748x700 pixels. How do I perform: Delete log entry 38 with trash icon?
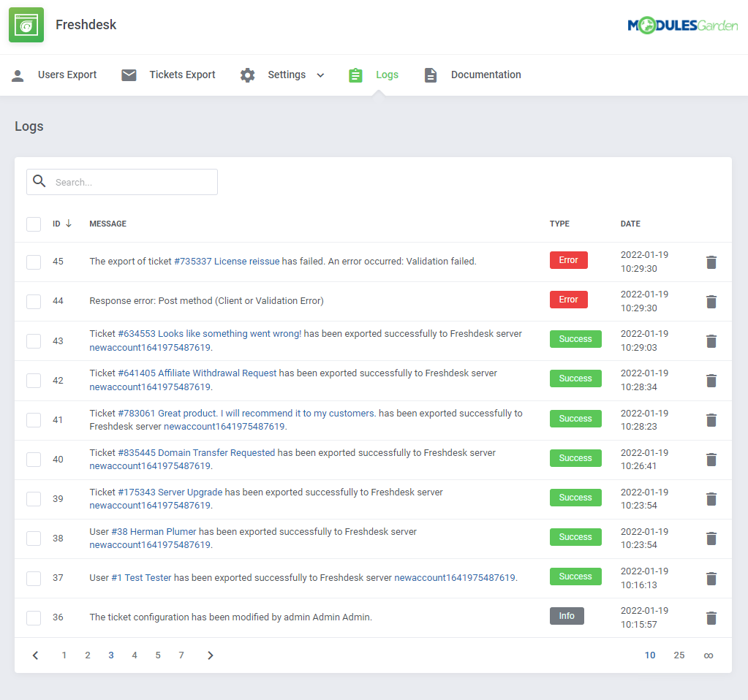click(x=711, y=539)
